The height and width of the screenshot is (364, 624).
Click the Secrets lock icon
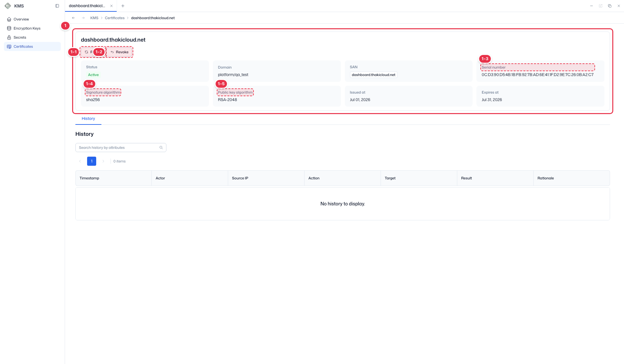click(9, 37)
